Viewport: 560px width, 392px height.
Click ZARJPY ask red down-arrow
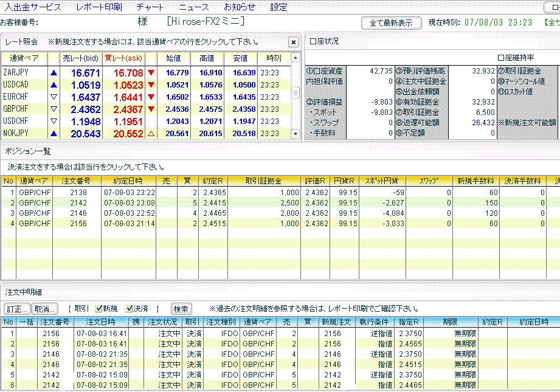pos(151,73)
